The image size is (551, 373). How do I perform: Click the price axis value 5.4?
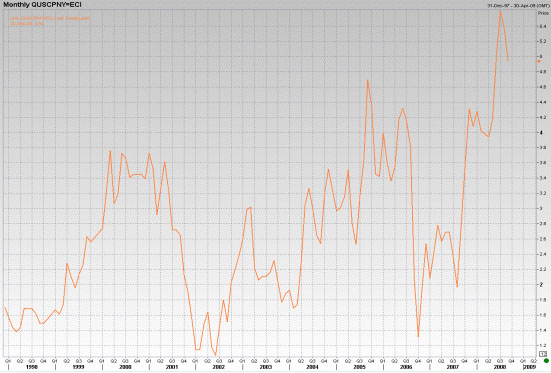pos(542,26)
